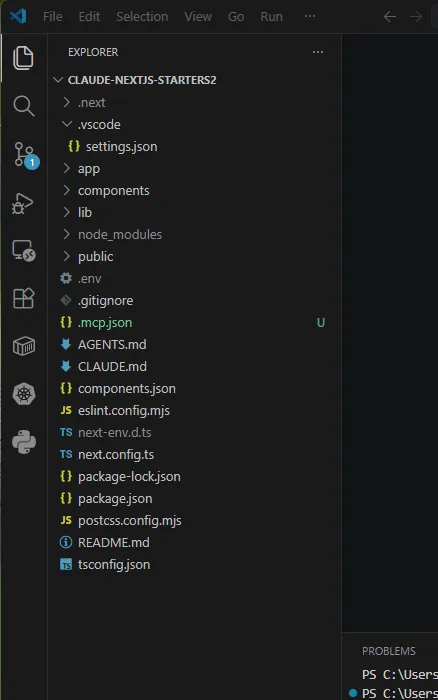Open the Search view in activity bar
This screenshot has height=700, width=438.
[24, 106]
